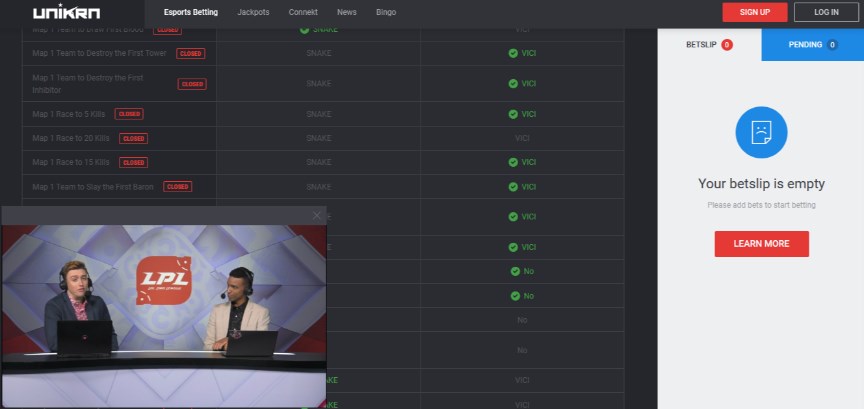Select VICI for Race to 15 Kills
This screenshot has width=864, height=409.
(522, 162)
